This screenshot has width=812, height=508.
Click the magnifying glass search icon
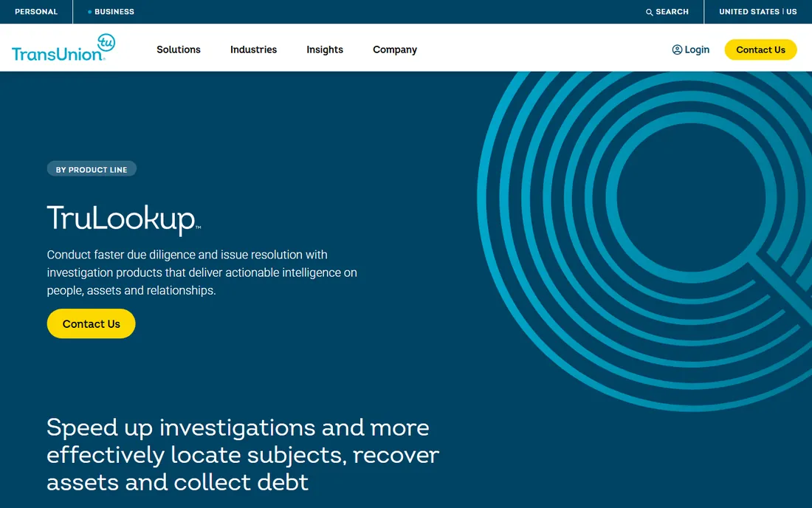(649, 12)
